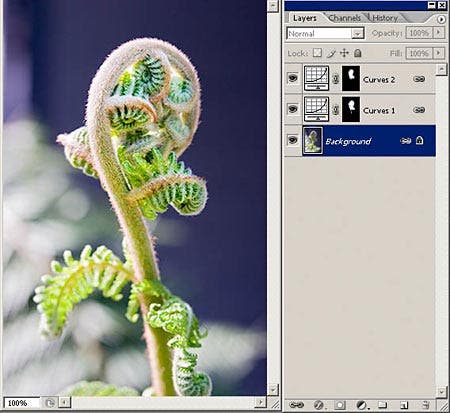Viewport: 450px width, 413px height.
Task: Open the Layers panel options menu arrow
Action: click(441, 19)
